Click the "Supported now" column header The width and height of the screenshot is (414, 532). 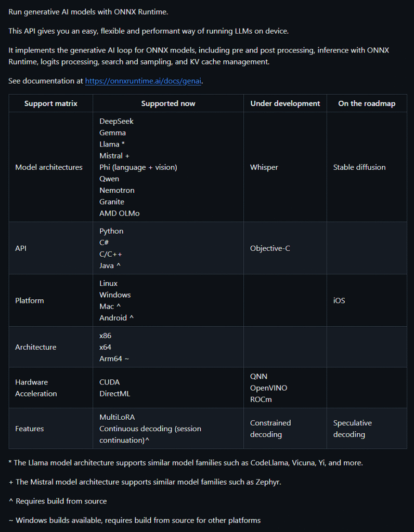point(168,103)
